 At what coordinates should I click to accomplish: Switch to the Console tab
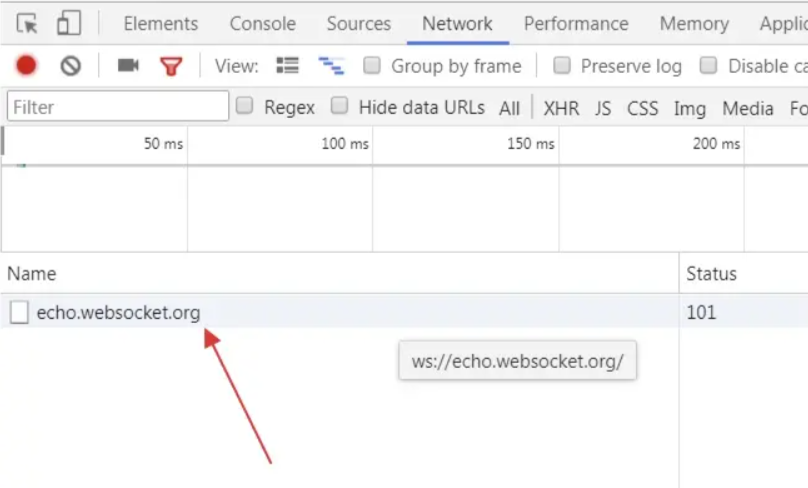263,24
